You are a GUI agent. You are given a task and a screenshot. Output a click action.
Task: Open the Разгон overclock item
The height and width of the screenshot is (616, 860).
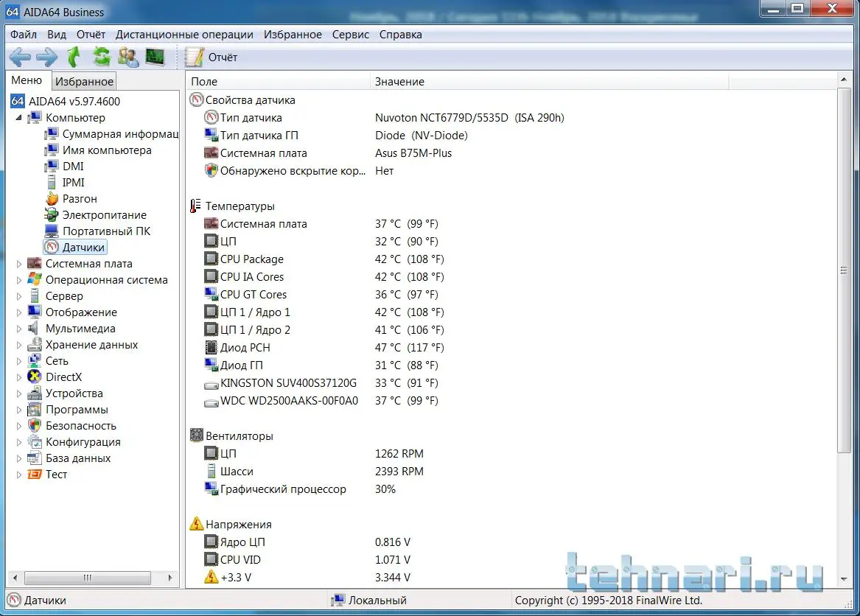tap(71, 198)
